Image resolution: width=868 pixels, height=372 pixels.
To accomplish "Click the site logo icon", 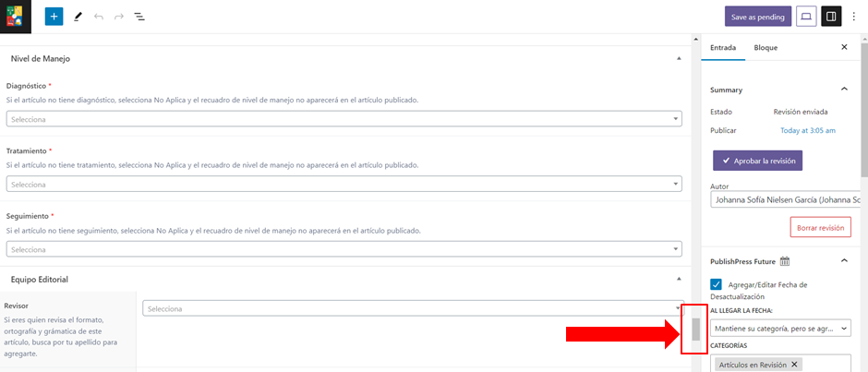I will point(16,16).
